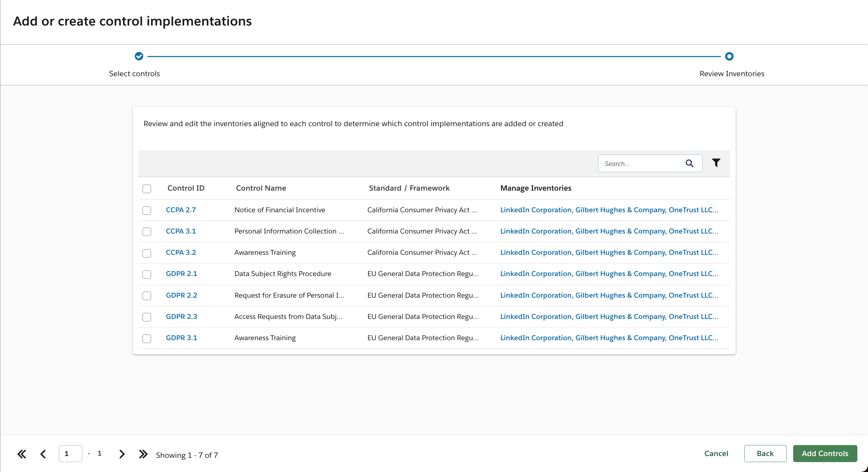Manage inventories for GDPR 2.2 row
Viewport: 868px width, 472px height.
click(x=609, y=295)
